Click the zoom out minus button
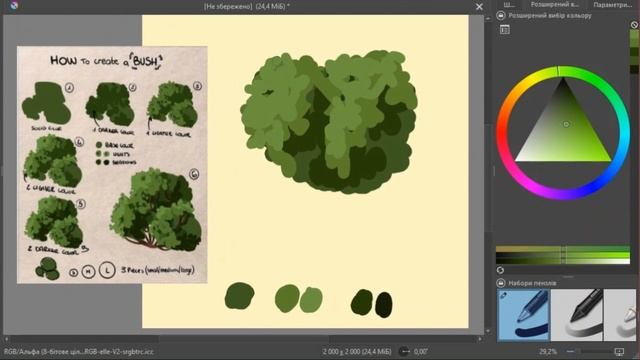 point(571,351)
